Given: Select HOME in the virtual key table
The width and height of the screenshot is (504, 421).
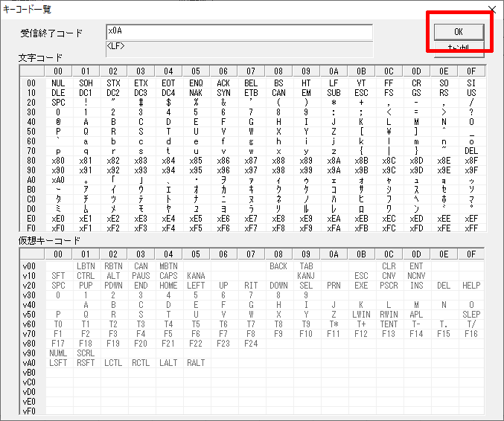Looking at the screenshot, I should [168, 285].
